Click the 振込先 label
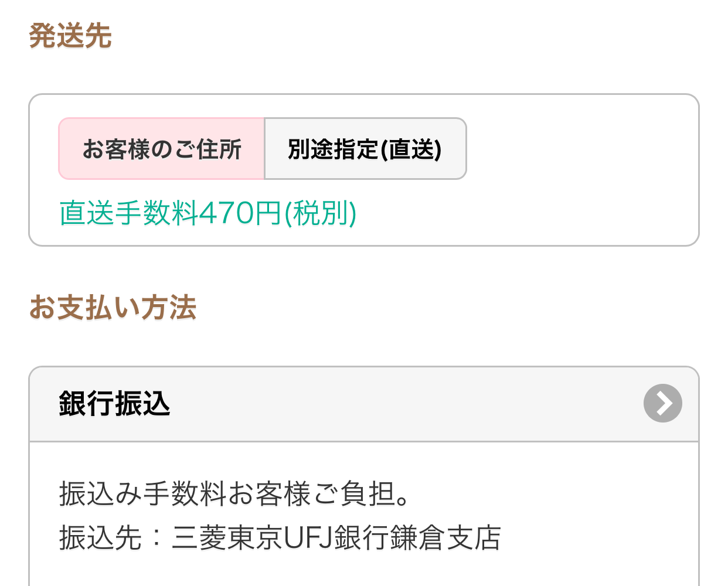This screenshot has height=586, width=728. coord(100,538)
